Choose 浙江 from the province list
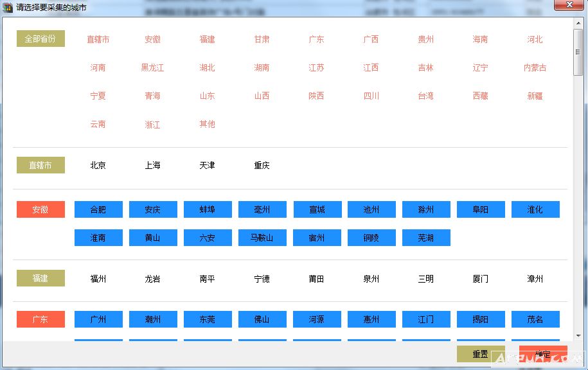Image resolution: width=588 pixels, height=370 pixels. coord(152,125)
